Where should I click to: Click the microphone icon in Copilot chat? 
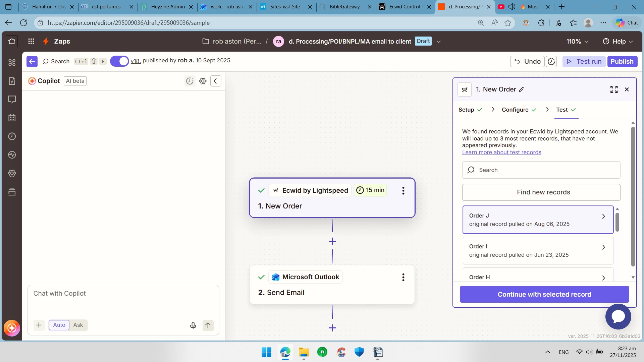[193, 325]
